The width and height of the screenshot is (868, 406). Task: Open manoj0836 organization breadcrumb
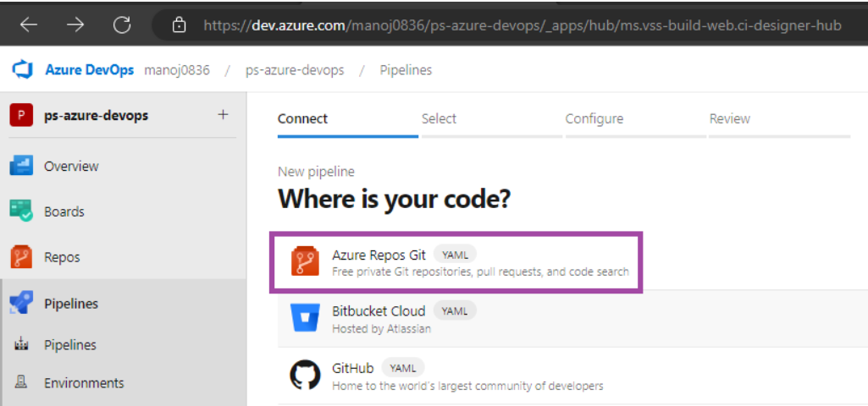click(x=177, y=70)
